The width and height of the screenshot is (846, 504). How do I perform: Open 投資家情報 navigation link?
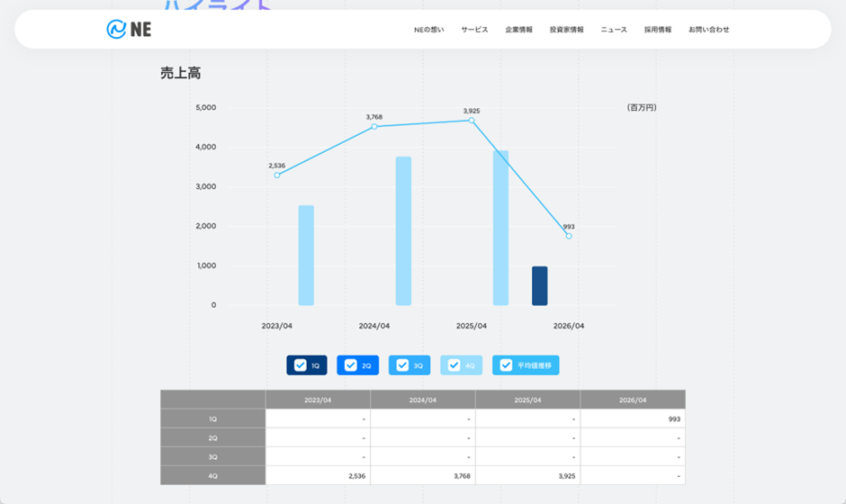coord(566,30)
